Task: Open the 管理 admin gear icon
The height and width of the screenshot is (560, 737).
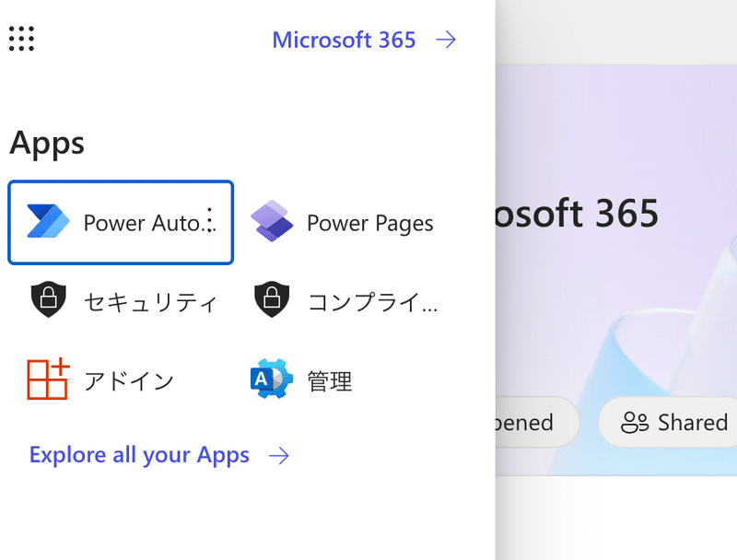Action: pos(272,379)
